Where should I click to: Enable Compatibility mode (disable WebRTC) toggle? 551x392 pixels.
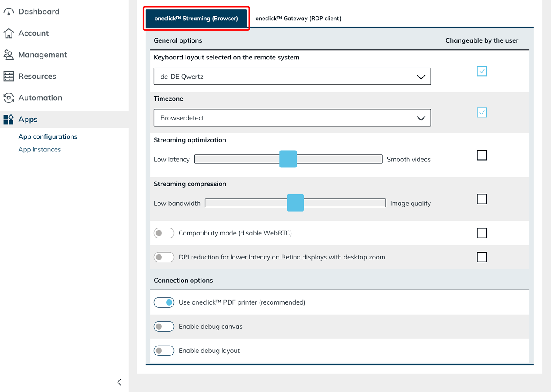164,233
